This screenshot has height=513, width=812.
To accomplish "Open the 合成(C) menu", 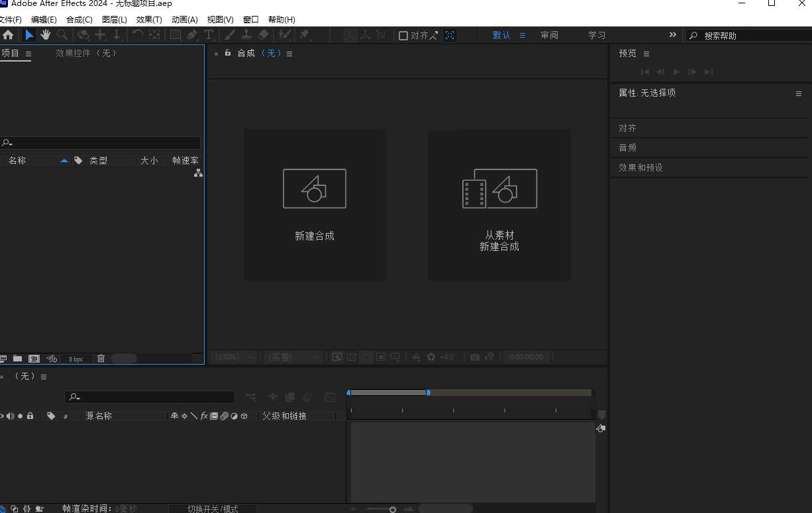I will pos(79,20).
